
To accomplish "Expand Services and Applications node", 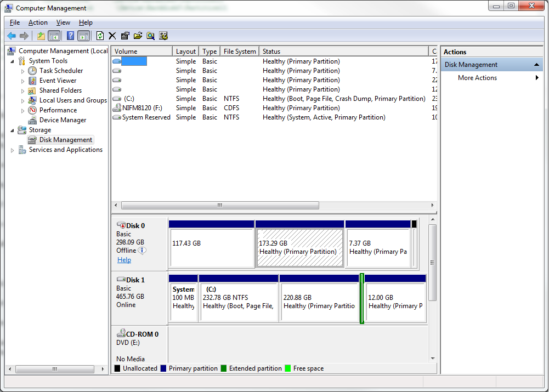I will click(x=13, y=150).
